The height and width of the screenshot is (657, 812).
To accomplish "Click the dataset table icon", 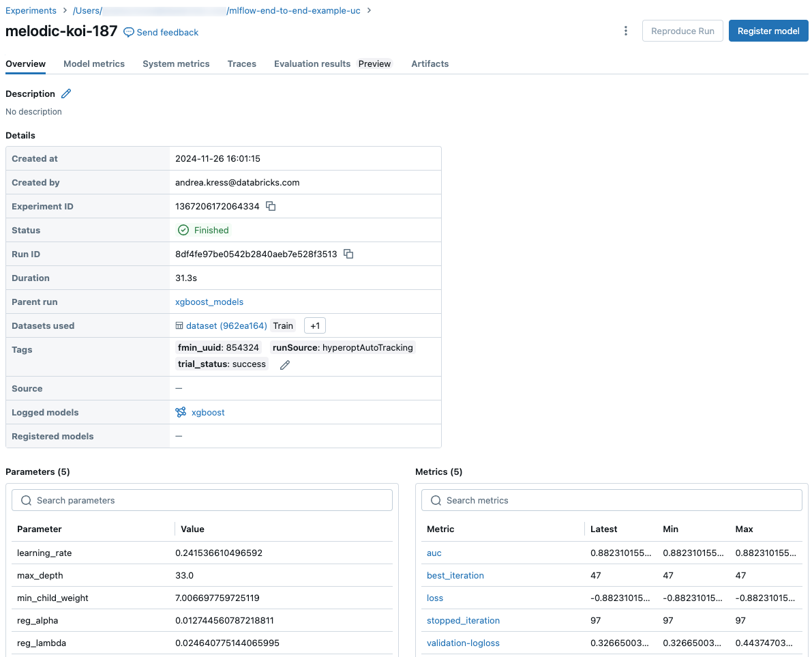I will [179, 325].
